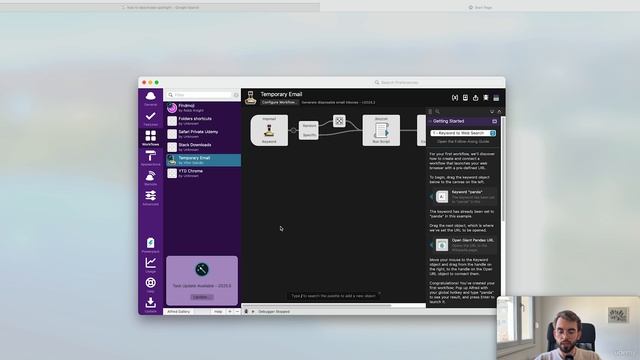Select the Random/Specific conditional object
Screen dimensions: 640x360
(309, 130)
